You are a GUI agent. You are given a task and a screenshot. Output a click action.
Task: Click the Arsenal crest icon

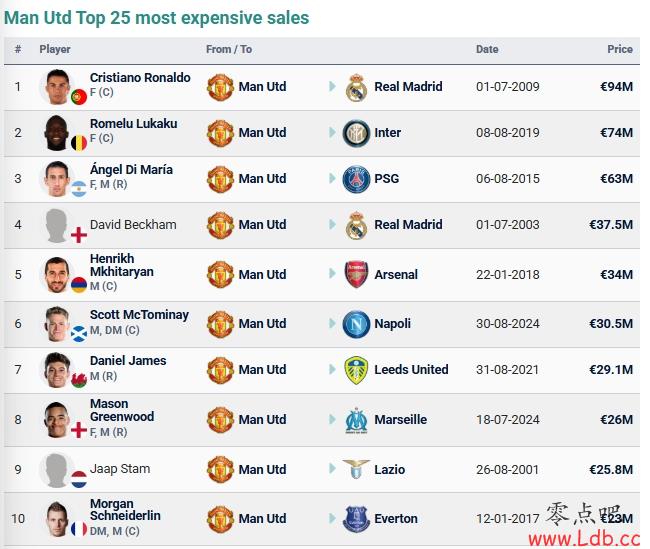356,274
